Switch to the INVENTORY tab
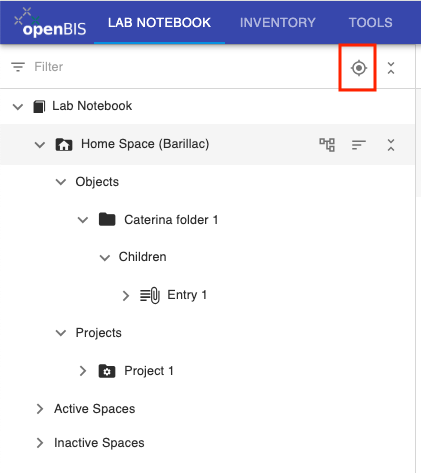This screenshot has height=473, width=421. point(278,23)
